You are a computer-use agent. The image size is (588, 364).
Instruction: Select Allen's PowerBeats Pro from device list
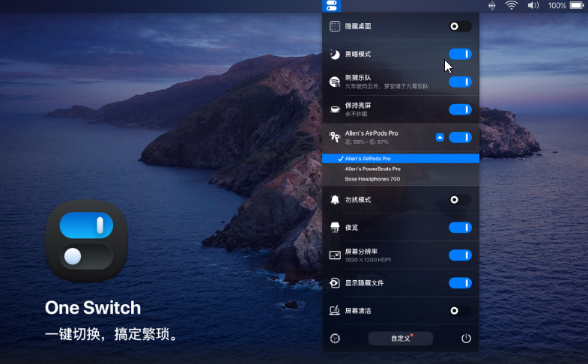tap(372, 169)
